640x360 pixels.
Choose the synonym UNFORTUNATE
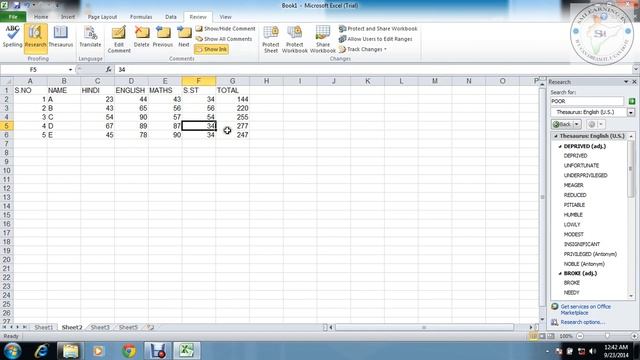tap(581, 165)
